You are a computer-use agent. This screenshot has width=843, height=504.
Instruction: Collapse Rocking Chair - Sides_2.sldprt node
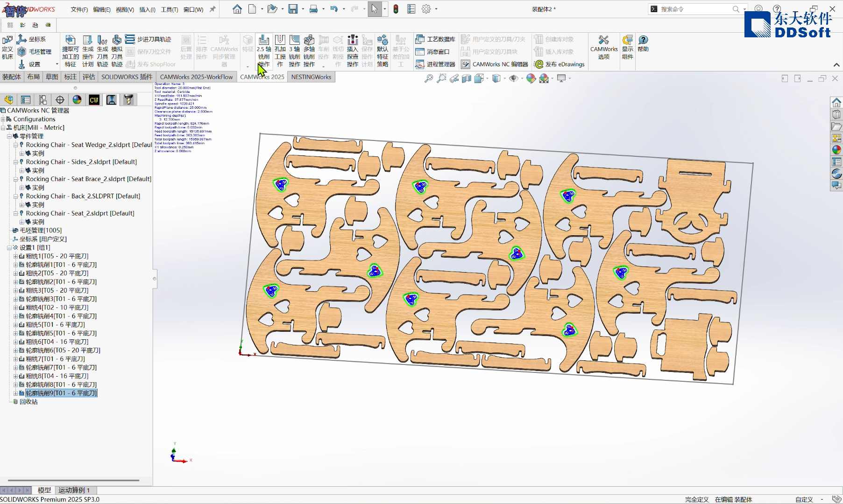(x=15, y=162)
